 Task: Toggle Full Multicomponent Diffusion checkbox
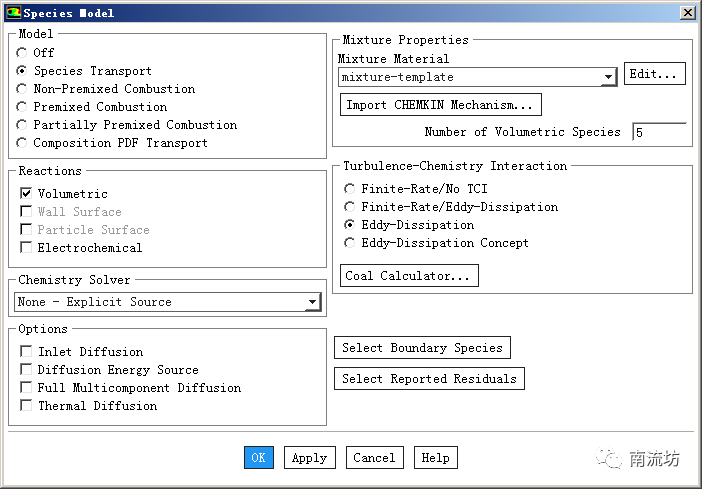pos(27,388)
